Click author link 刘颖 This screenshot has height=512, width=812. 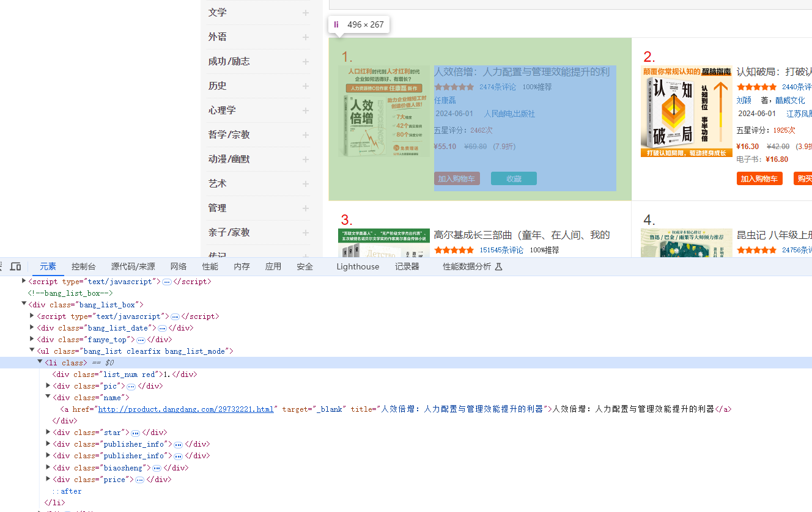[744, 100]
